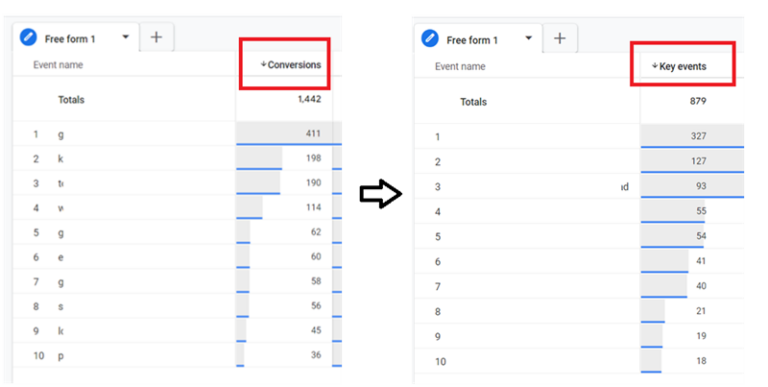This screenshot has height=387, width=768.
Task: Sort by the Conversions column header
Action: click(x=294, y=65)
